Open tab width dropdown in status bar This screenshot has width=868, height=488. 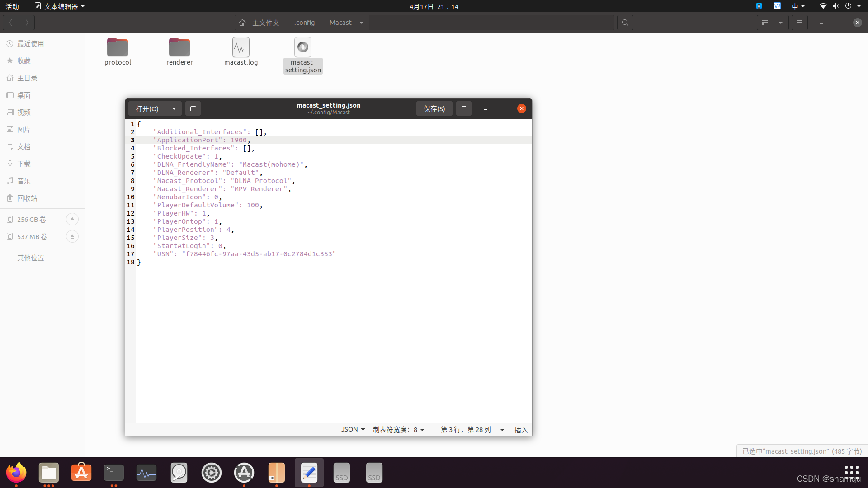[x=398, y=430]
